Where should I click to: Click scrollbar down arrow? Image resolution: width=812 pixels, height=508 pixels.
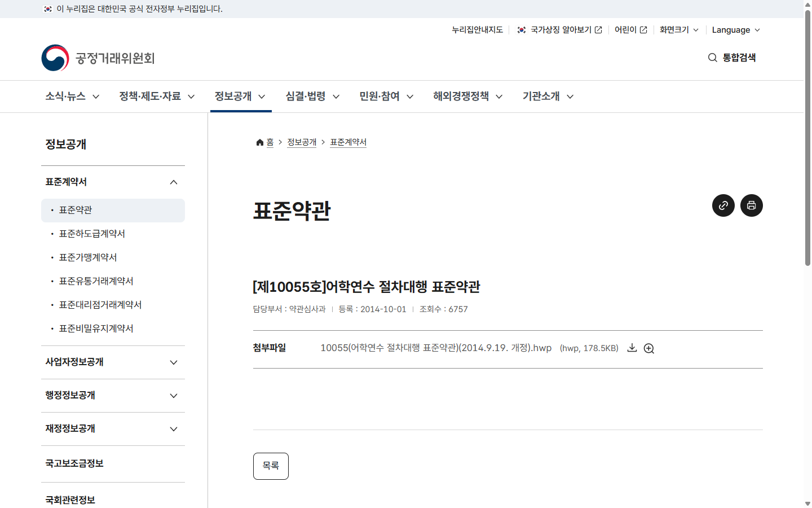tap(807, 503)
